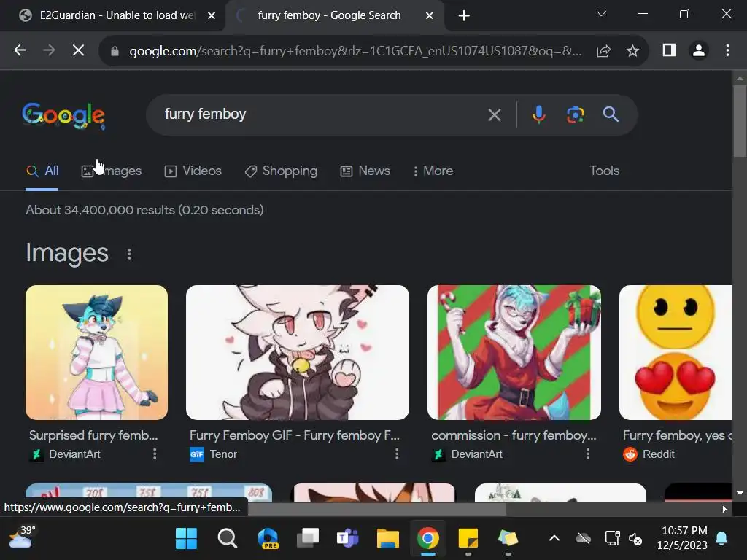Switch to the Shopping tab

point(281,171)
